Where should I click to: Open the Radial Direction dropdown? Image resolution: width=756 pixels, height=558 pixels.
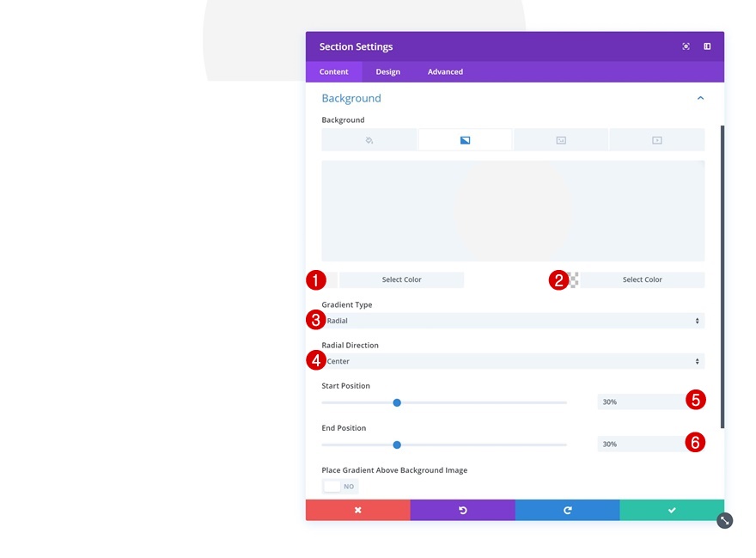click(x=513, y=361)
